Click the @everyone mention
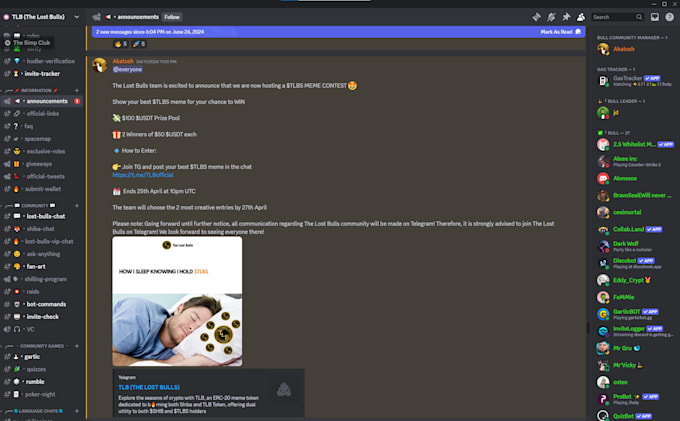The image size is (680, 421). [128, 69]
